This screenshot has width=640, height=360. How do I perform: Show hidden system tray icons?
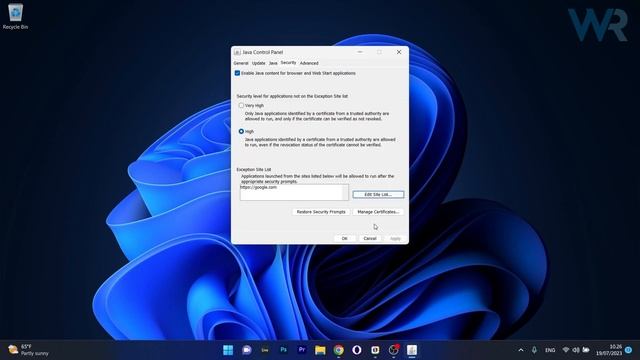coord(521,350)
